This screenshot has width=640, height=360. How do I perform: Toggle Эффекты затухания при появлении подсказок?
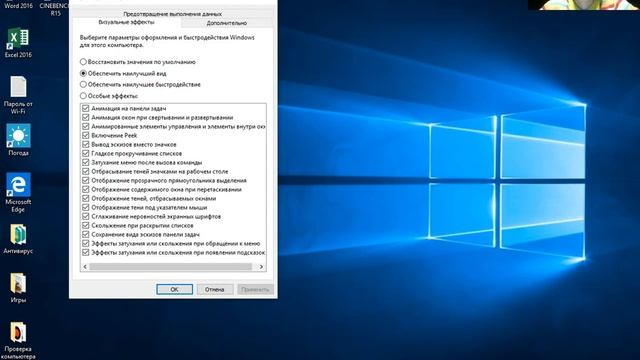(x=86, y=253)
